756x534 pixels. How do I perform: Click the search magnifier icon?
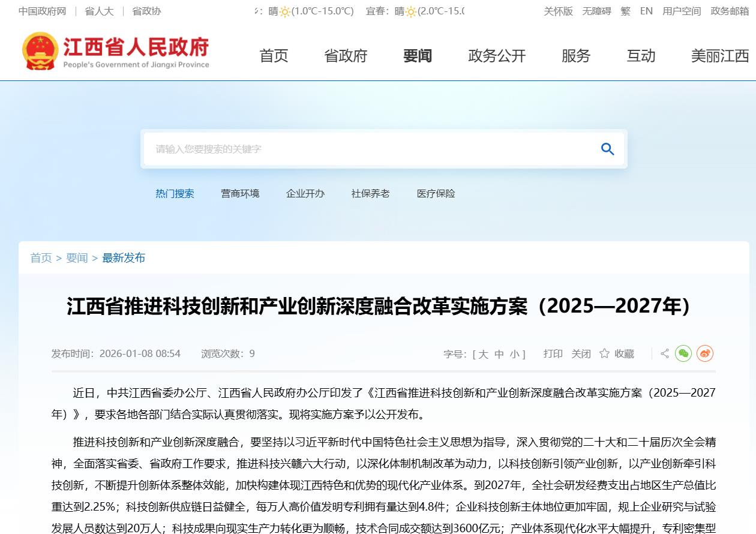click(607, 149)
